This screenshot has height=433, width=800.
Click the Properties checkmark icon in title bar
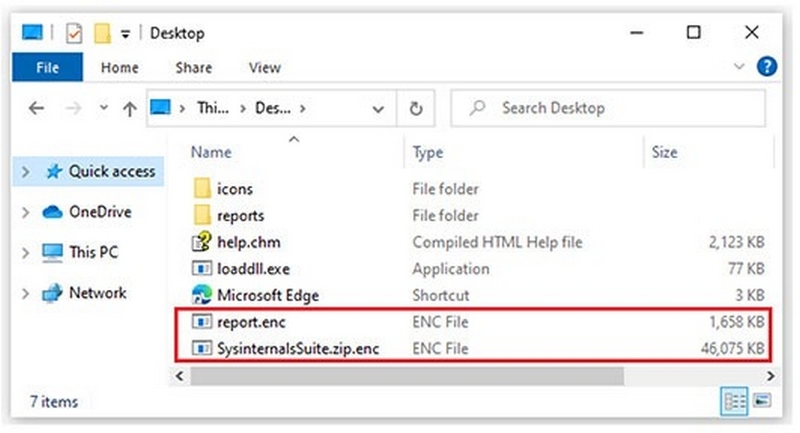click(74, 34)
